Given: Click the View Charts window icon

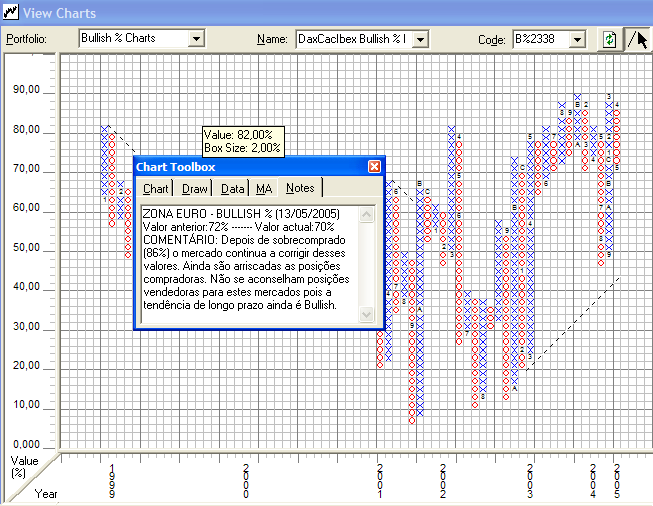Looking at the screenshot, I should pos(10,12).
